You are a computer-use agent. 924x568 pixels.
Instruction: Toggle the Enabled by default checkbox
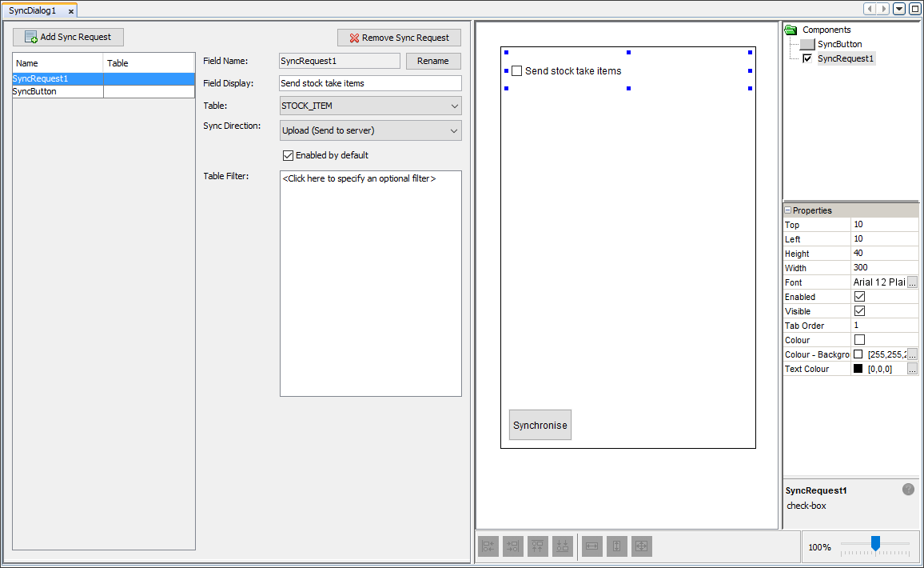coord(289,155)
